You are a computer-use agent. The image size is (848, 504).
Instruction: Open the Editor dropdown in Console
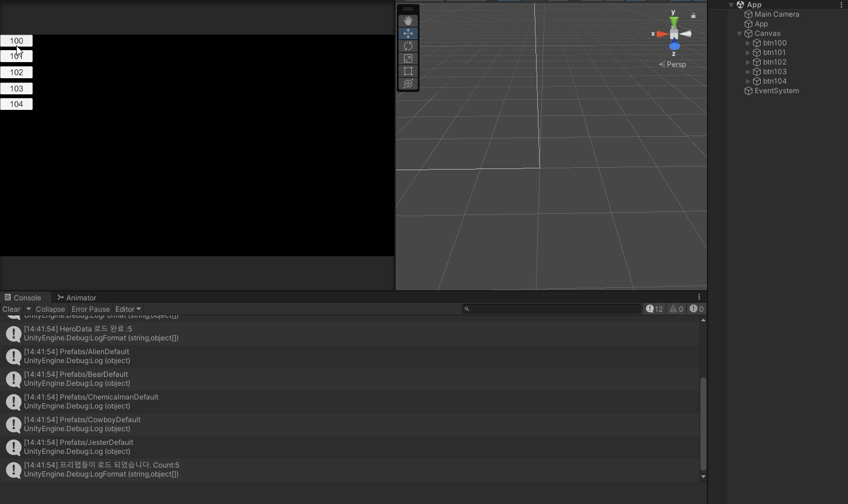(128, 309)
